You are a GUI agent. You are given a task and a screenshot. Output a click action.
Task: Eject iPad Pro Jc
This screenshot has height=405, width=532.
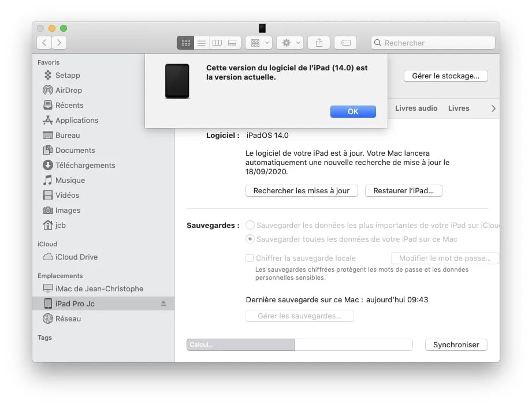(163, 303)
